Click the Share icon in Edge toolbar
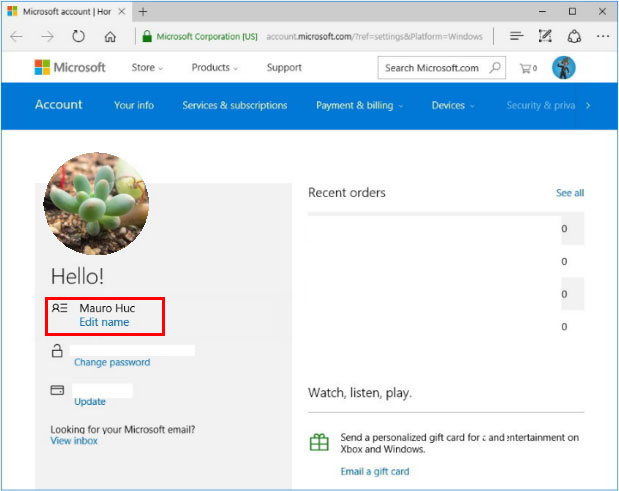 (574, 36)
